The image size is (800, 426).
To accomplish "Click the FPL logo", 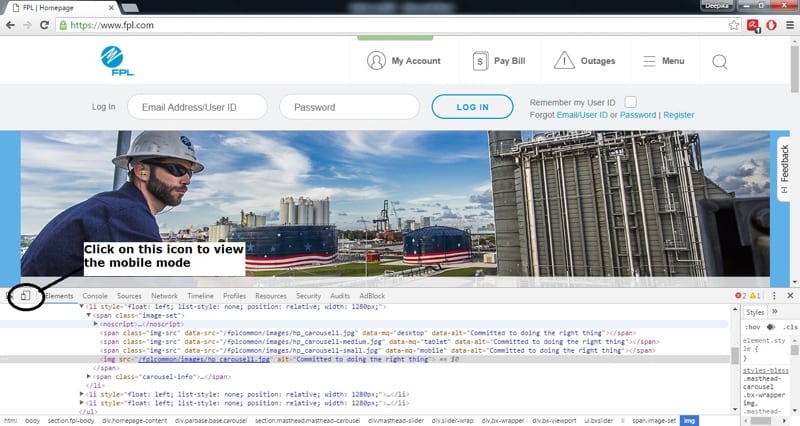I will coord(113,60).
